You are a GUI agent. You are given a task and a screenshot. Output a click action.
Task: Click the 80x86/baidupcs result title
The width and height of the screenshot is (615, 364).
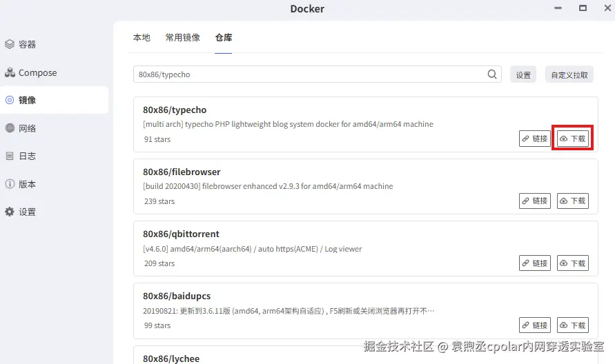click(x=177, y=296)
